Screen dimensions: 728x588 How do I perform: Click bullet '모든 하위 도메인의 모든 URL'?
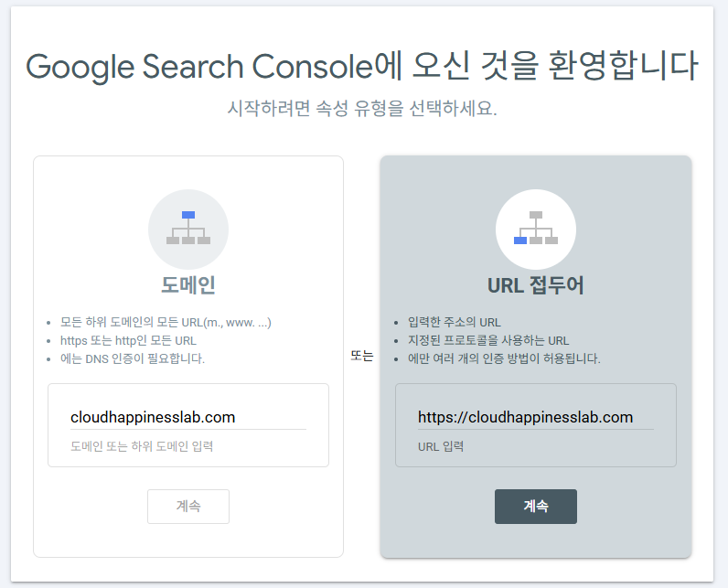(166, 323)
